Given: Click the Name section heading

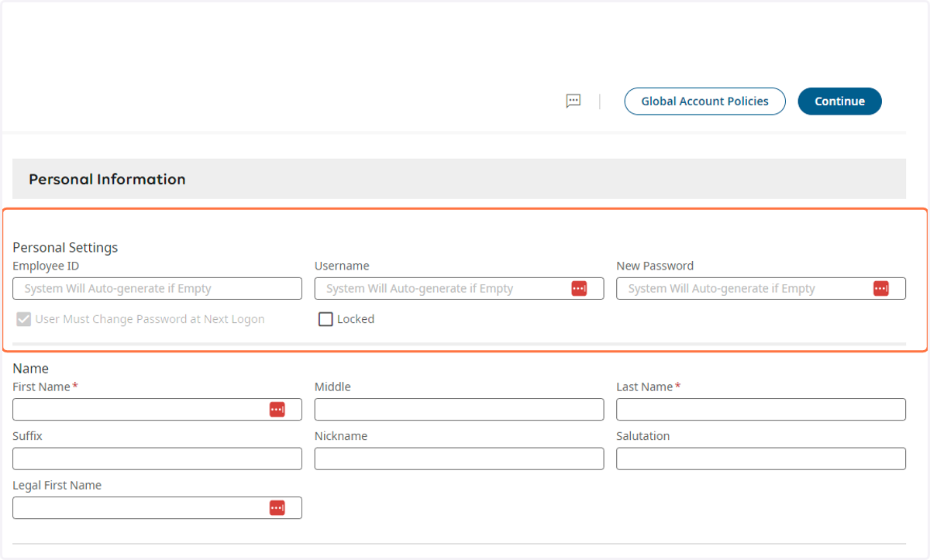Looking at the screenshot, I should tap(31, 369).
